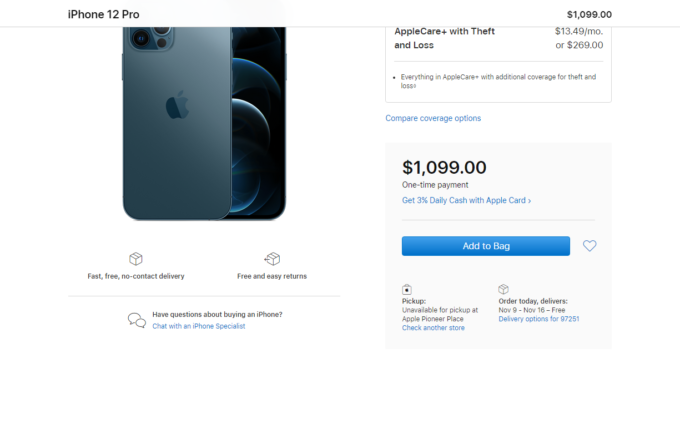The height and width of the screenshot is (424, 680).
Task: Open Chat with an iPhone Specialist
Action: tap(199, 326)
